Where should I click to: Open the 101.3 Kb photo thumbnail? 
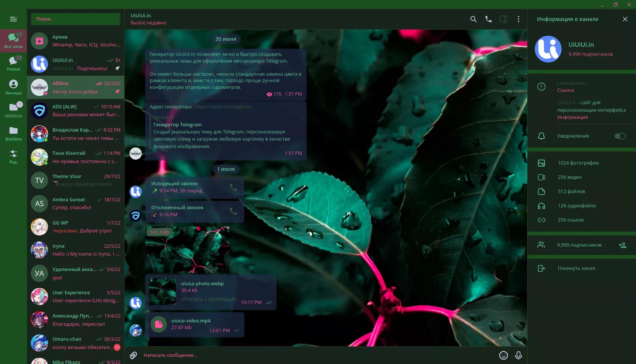187,249
